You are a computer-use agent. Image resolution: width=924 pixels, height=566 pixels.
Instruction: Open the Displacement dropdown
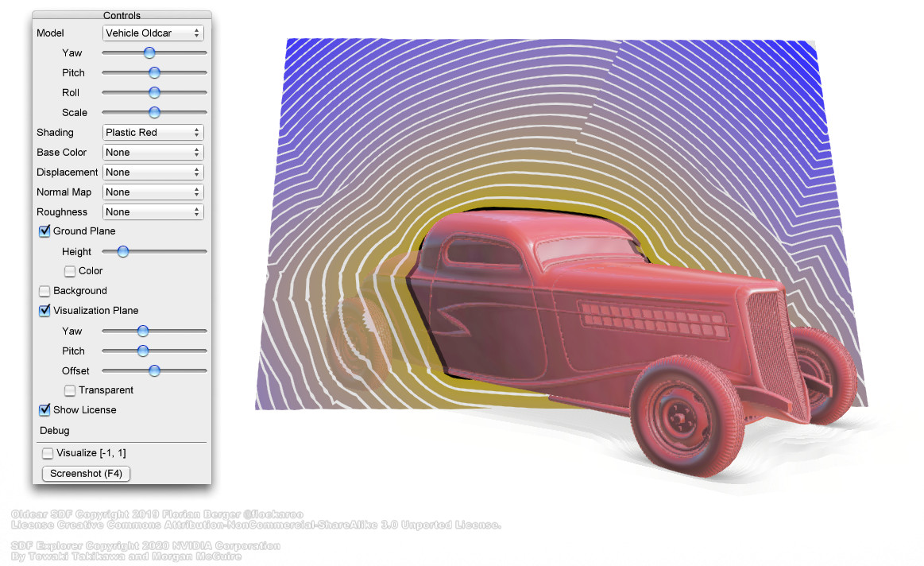pyautogui.click(x=153, y=173)
